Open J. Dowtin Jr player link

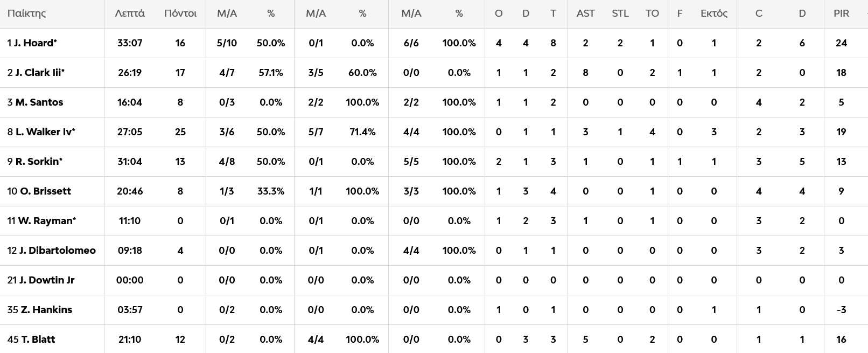tap(47, 280)
